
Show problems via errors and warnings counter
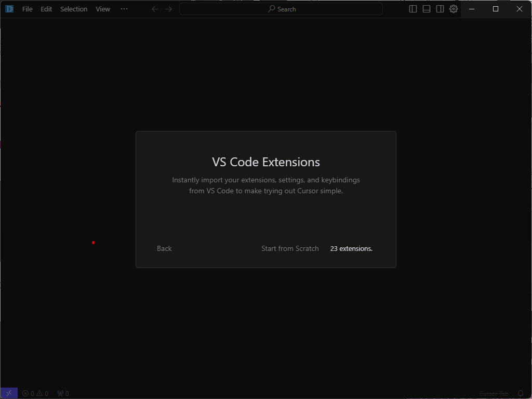coord(35,394)
